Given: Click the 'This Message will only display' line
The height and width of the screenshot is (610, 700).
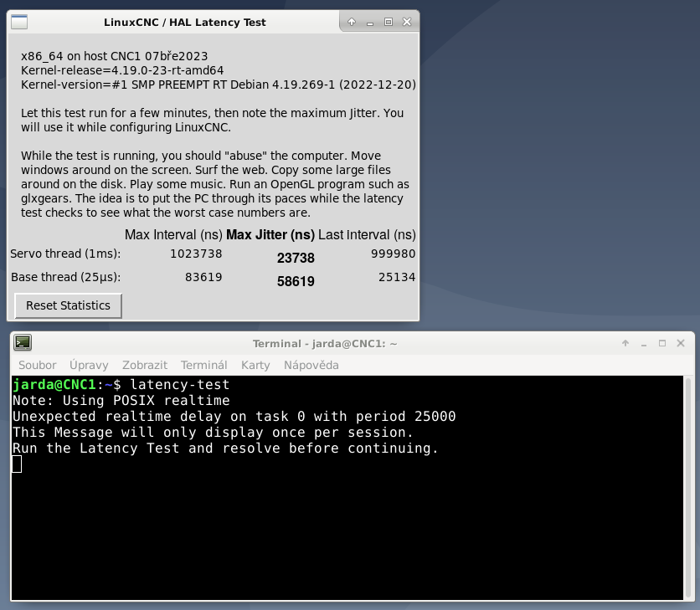Looking at the screenshot, I should coord(213,433).
